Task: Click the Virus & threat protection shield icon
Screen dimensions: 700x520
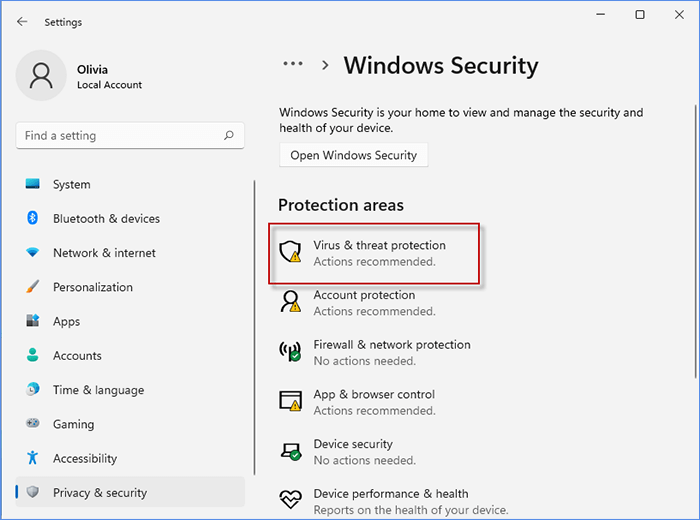Action: click(291, 252)
